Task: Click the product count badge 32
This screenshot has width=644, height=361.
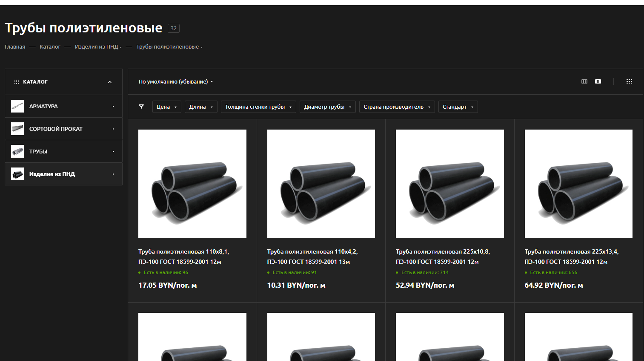Action: (x=174, y=29)
